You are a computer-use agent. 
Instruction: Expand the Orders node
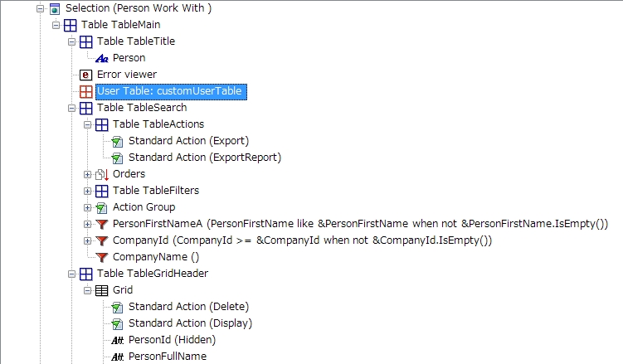tap(87, 174)
